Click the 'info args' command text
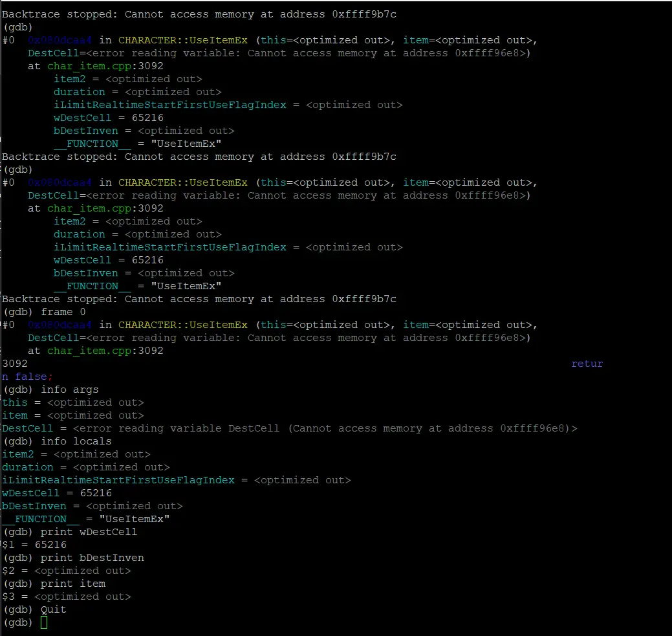 tap(69, 389)
